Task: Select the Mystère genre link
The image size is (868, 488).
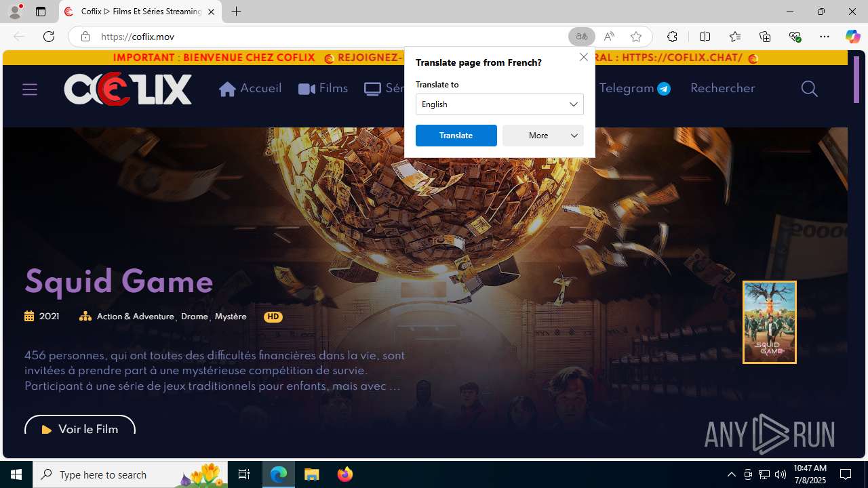Action: pyautogui.click(x=231, y=317)
